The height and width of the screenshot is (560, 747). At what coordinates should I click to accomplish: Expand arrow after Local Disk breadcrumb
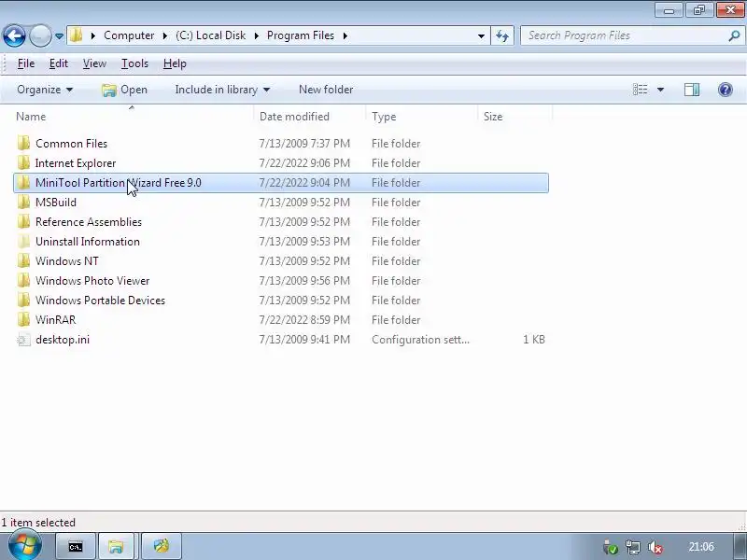click(256, 35)
